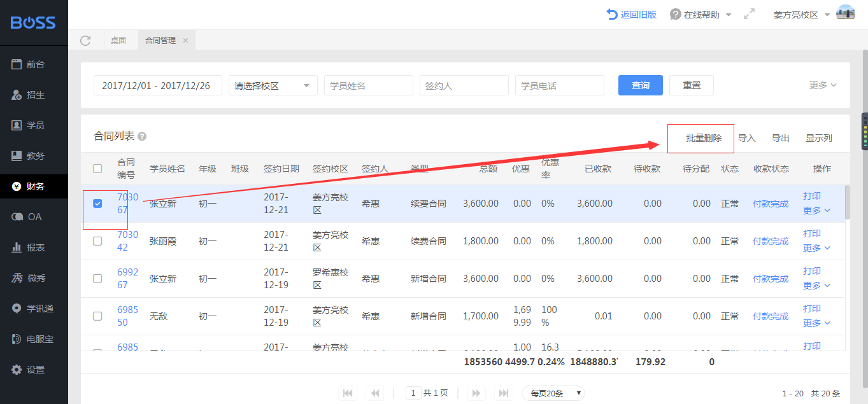Check the checkbox for contract 699267

coord(97,279)
